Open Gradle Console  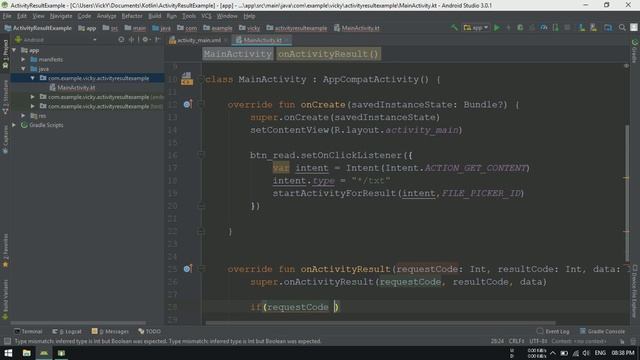point(602,331)
